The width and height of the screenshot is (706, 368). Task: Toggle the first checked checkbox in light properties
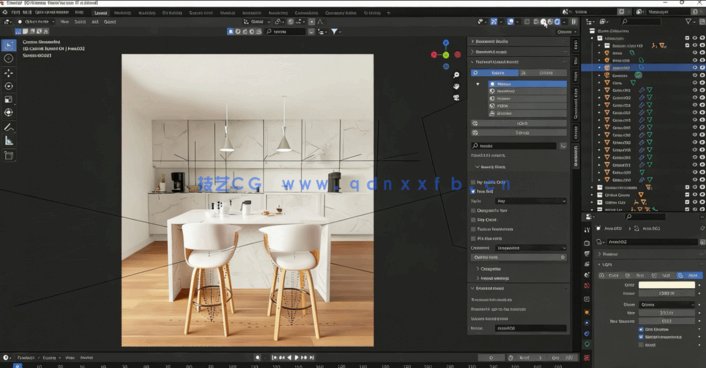pos(641,329)
